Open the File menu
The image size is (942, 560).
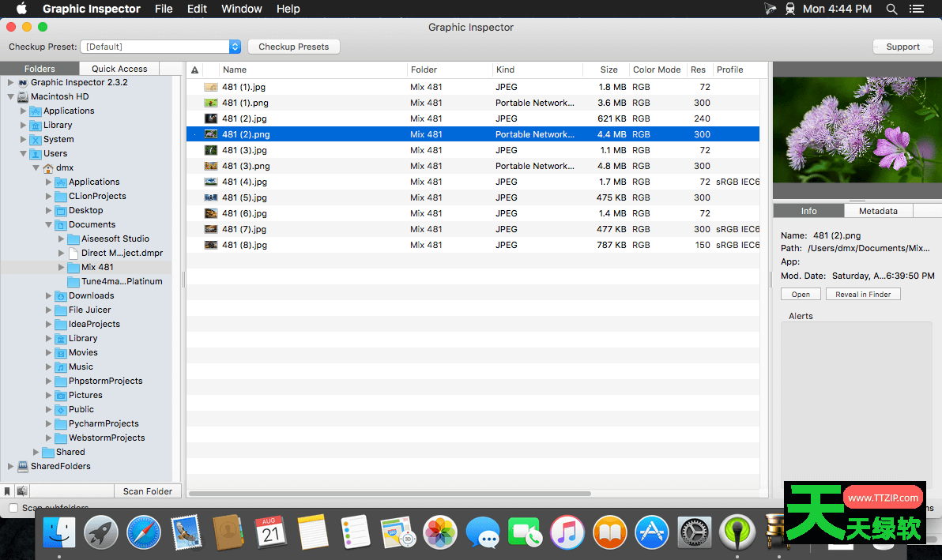point(164,9)
